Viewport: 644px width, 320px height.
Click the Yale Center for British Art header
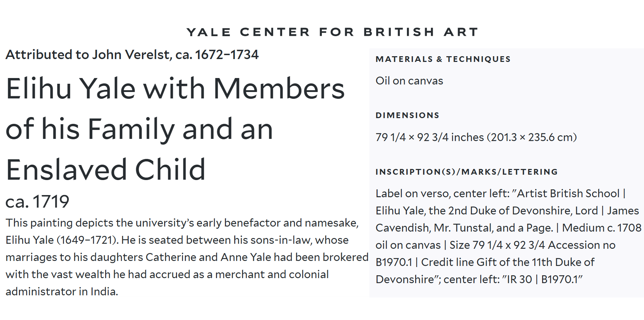[x=332, y=32]
